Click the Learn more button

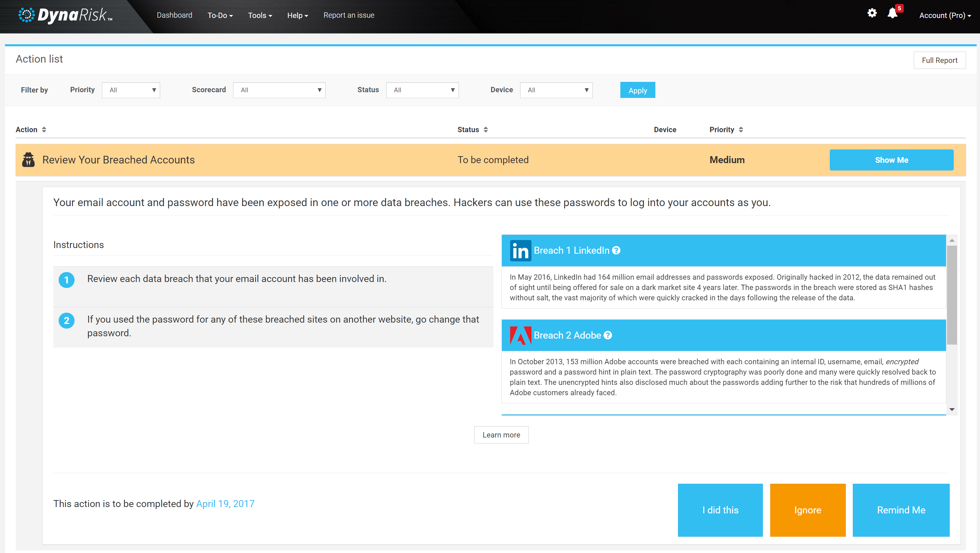click(501, 435)
